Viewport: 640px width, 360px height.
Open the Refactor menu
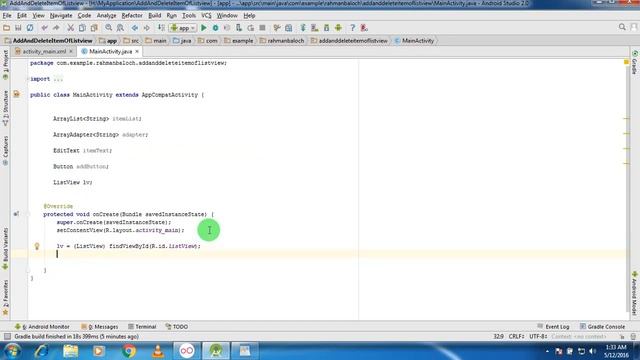[x=132, y=16]
